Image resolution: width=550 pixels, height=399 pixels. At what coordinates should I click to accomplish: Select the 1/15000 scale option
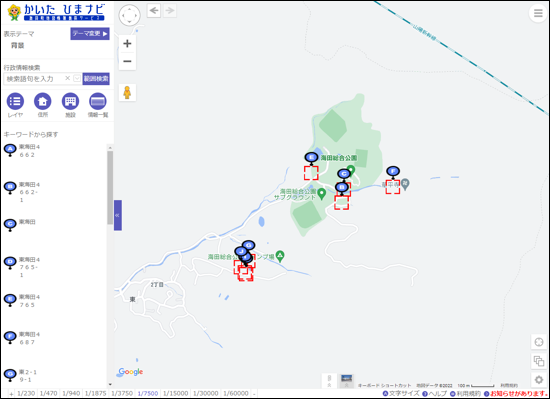tap(175, 393)
